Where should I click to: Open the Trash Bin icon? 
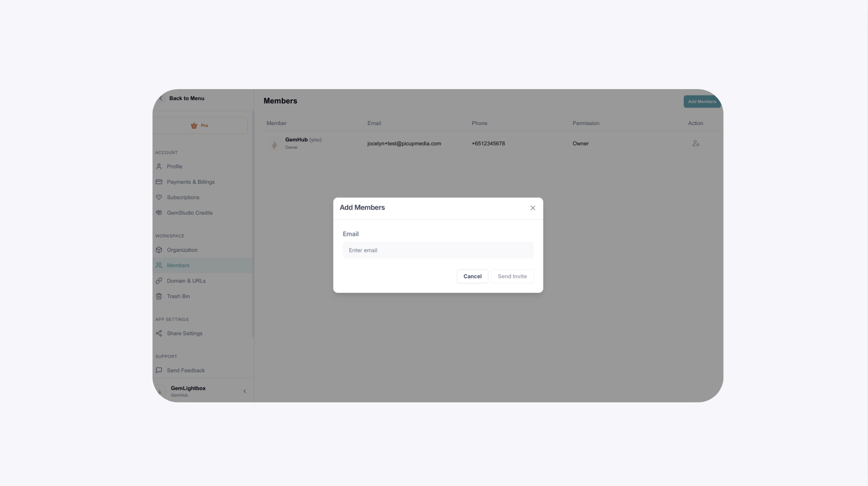click(159, 296)
